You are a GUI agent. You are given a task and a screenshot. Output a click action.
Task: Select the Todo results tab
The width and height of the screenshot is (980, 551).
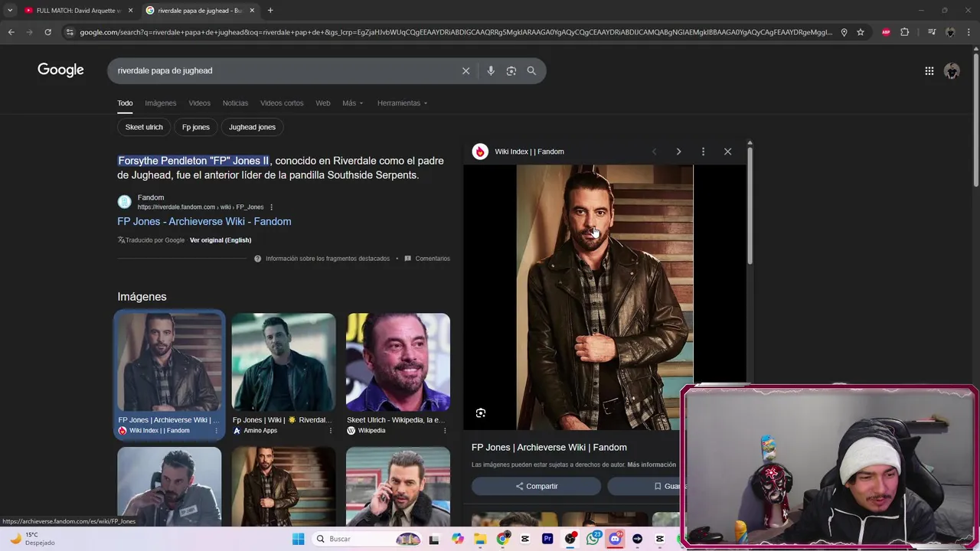[x=125, y=103]
